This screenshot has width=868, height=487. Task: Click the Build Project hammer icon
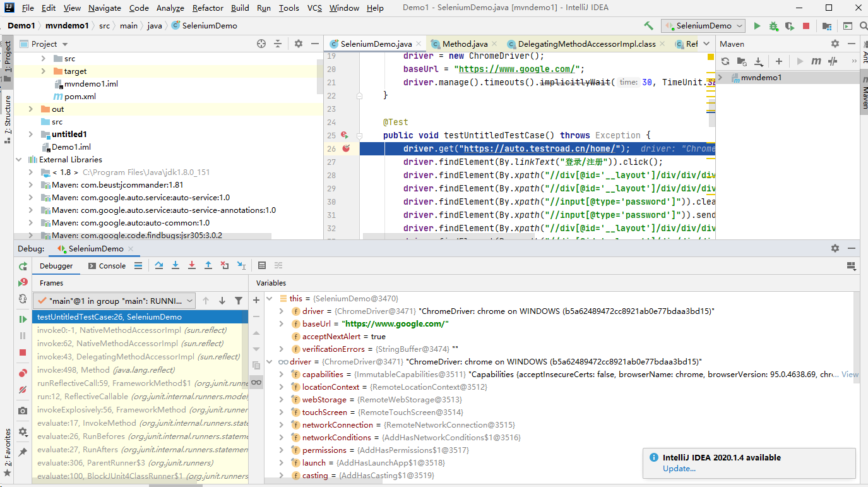pyautogui.click(x=648, y=26)
